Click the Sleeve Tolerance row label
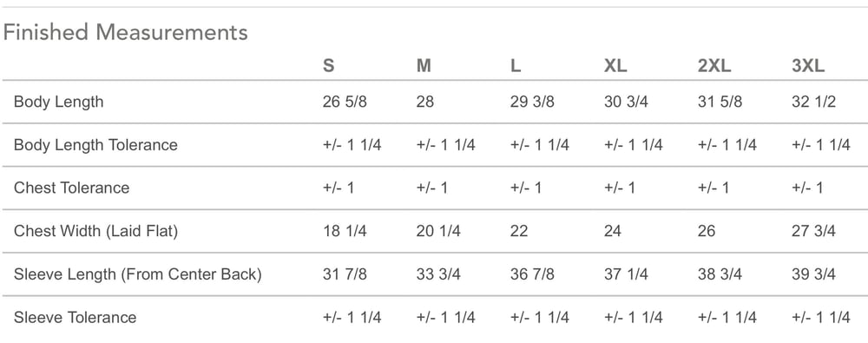This screenshot has height=343, width=868. click(75, 318)
